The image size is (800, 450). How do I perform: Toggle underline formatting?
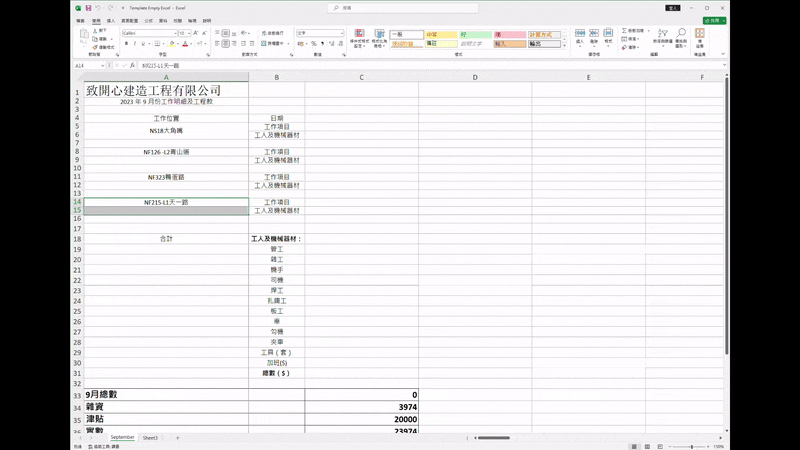click(x=145, y=44)
